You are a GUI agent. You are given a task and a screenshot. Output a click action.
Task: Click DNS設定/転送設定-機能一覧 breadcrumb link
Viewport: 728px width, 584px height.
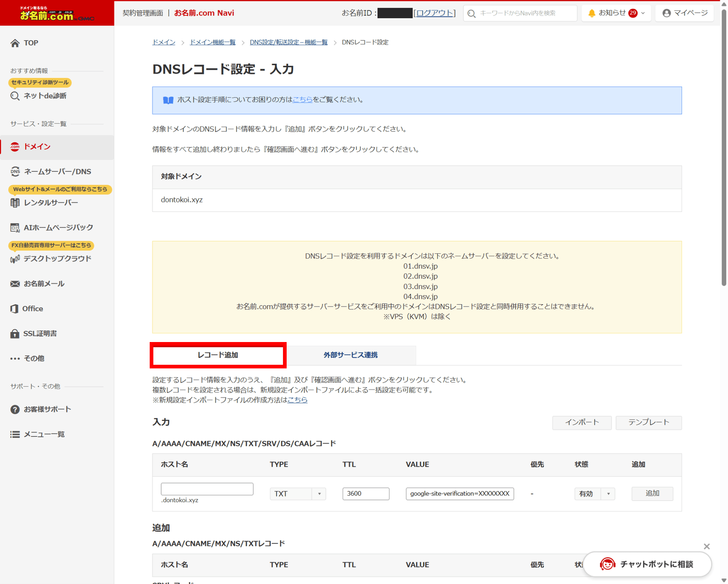(x=288, y=42)
